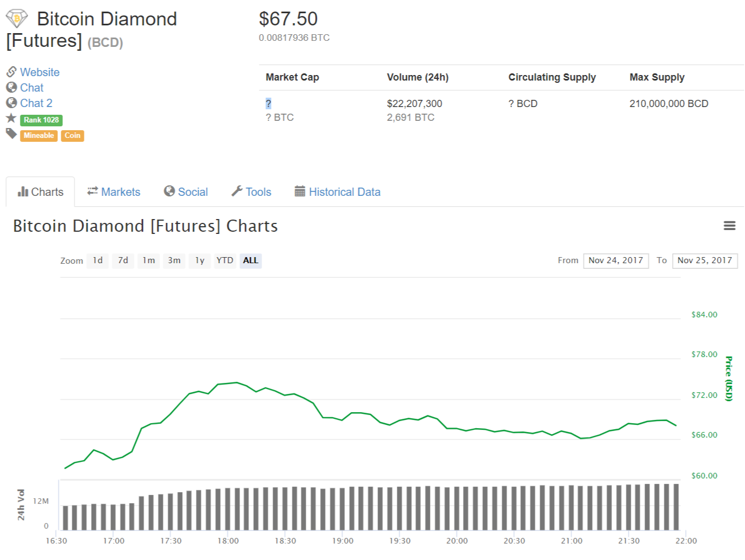
Task: Click the From date field Nov 24, 2017
Action: [x=616, y=260]
